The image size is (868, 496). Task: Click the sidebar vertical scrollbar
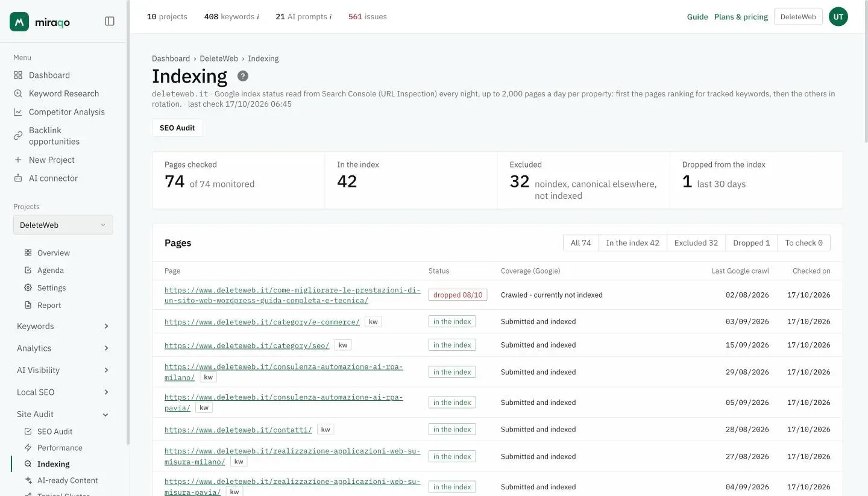tap(128, 223)
